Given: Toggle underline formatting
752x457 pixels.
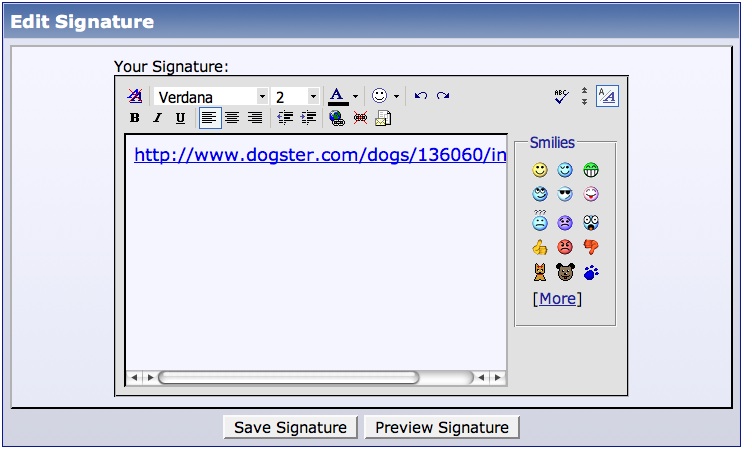Looking at the screenshot, I should pyautogui.click(x=180, y=118).
